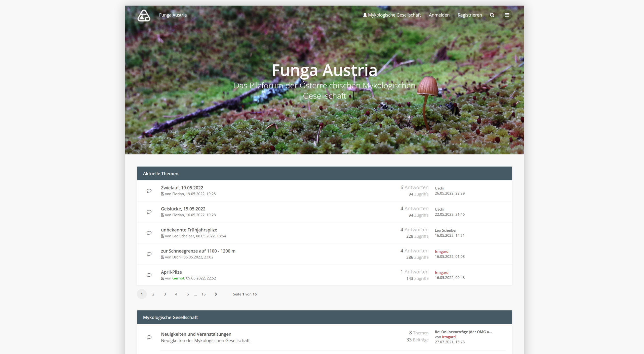
Task: Click speech bubble icon for Neuigkeiten und Veranstaltungen
Action: tap(149, 337)
